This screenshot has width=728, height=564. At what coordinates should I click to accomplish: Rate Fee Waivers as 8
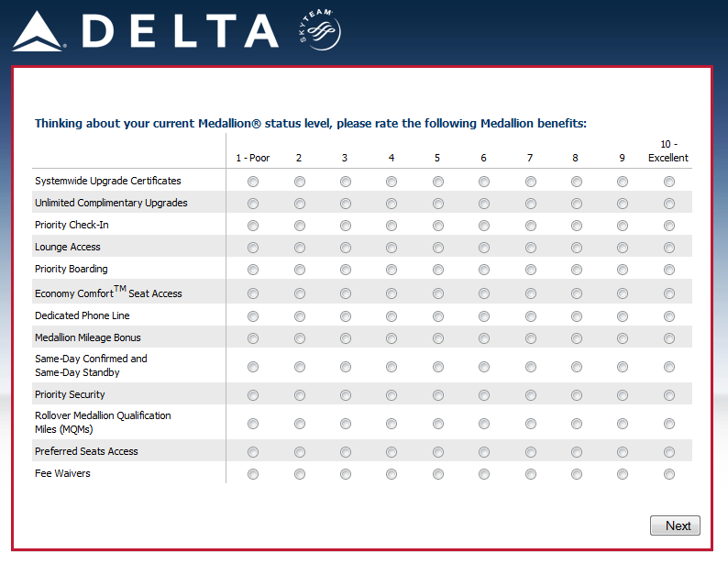point(576,474)
